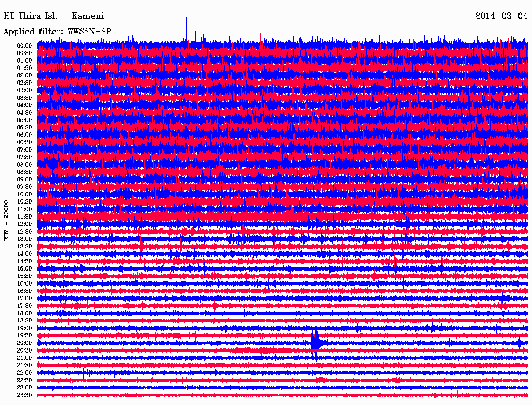Select the 12:00 time label
The width and height of the screenshot is (532, 405).
(24, 224)
